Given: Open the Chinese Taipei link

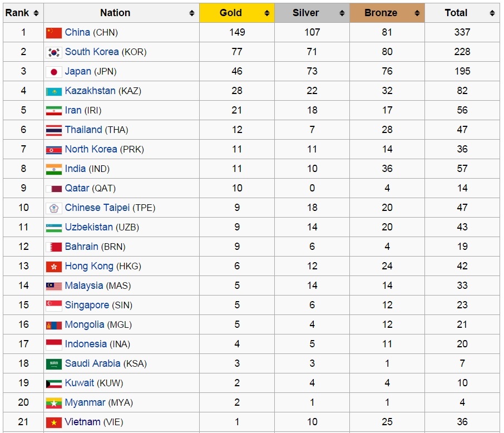Looking at the screenshot, I should pyautogui.click(x=97, y=208).
